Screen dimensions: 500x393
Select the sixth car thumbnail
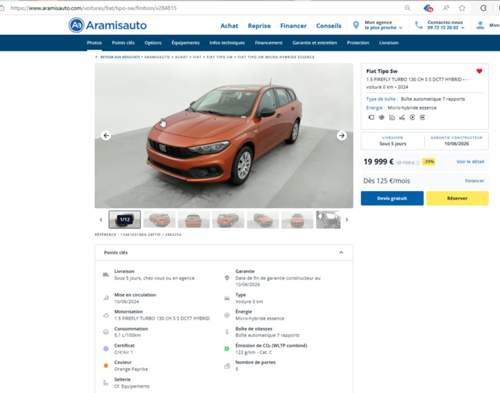(x=297, y=219)
